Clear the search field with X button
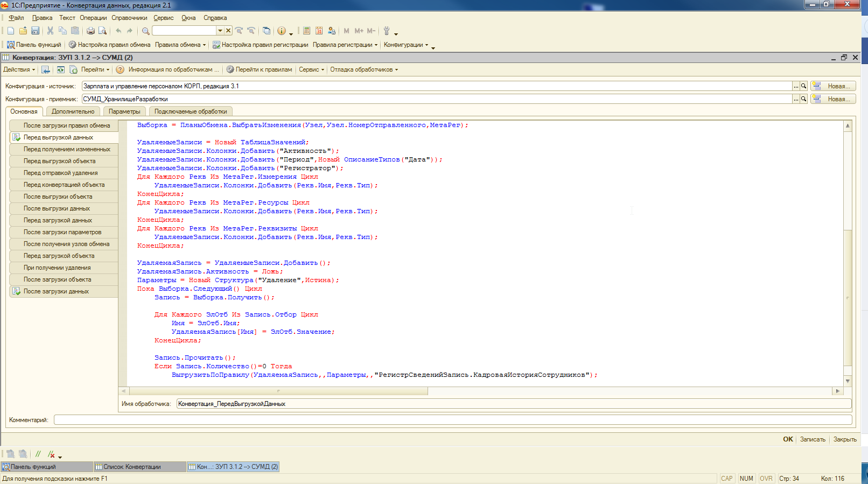868x484 pixels. click(228, 31)
